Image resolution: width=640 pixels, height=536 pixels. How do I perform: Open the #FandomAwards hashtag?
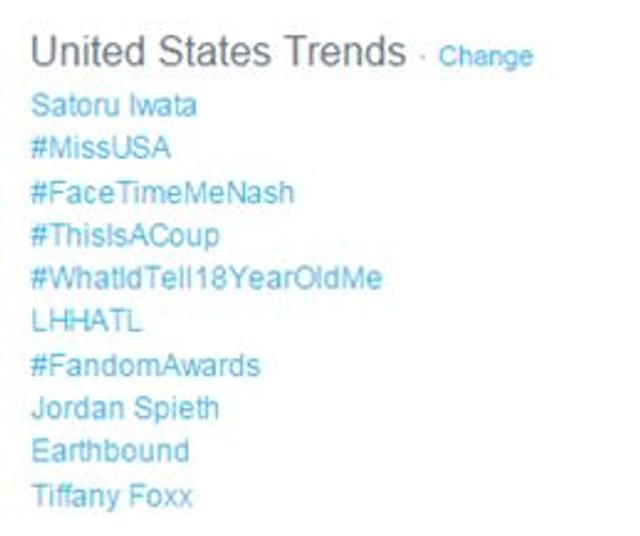[x=145, y=365]
